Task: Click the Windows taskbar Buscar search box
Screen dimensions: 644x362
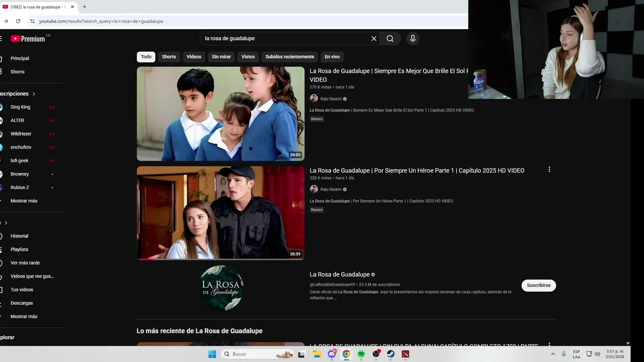Action: (257, 354)
